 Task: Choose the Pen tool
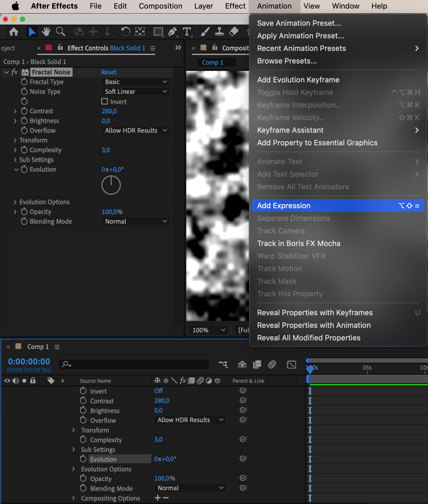tap(172, 32)
